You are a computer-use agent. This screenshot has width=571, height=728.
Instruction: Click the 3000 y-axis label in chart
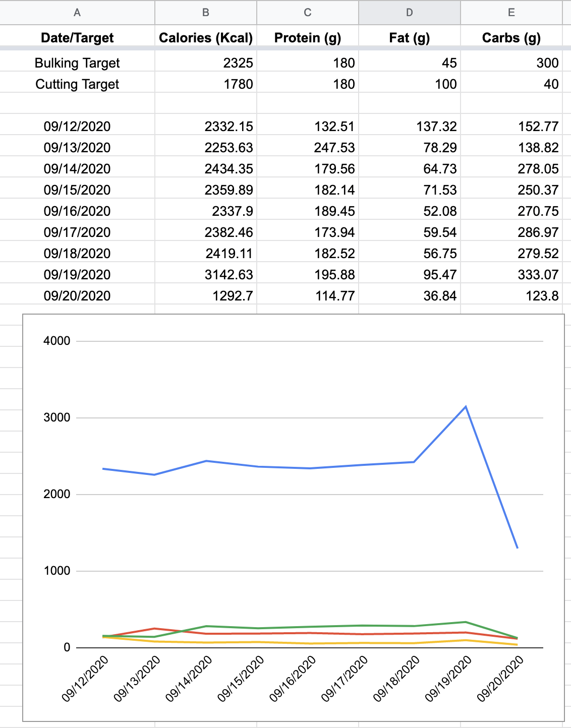(x=57, y=417)
